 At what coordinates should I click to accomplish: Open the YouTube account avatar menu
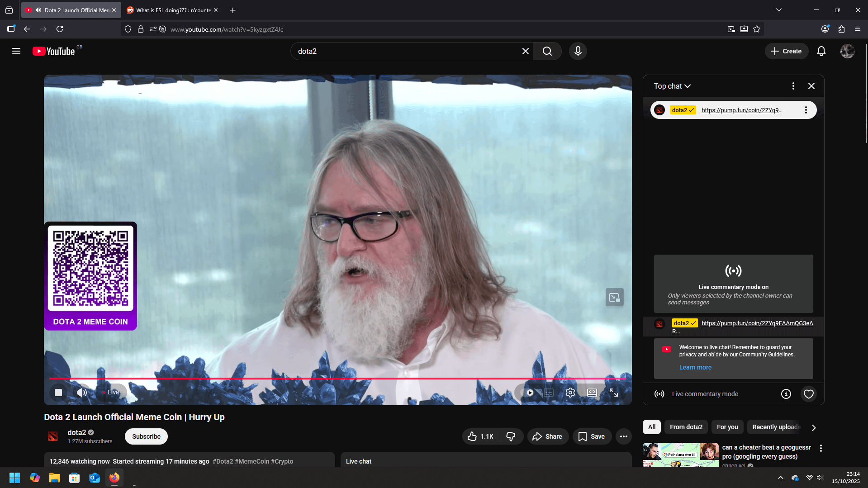pyautogui.click(x=847, y=51)
